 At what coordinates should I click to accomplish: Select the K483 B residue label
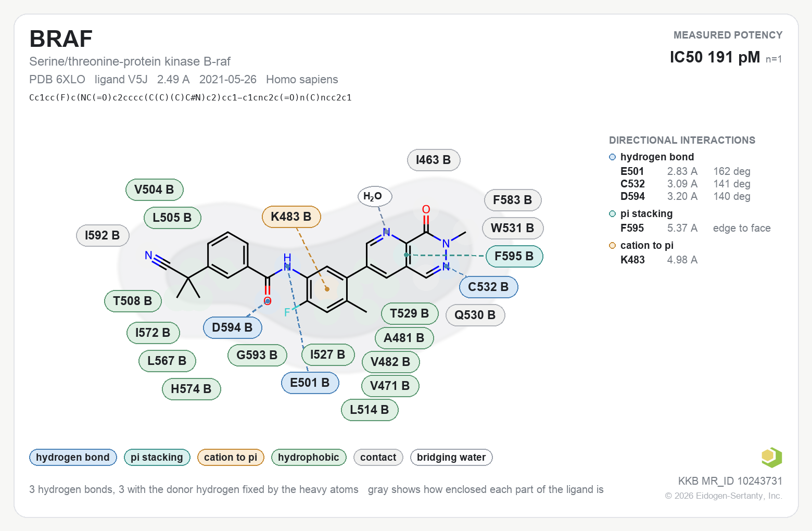tap(291, 217)
